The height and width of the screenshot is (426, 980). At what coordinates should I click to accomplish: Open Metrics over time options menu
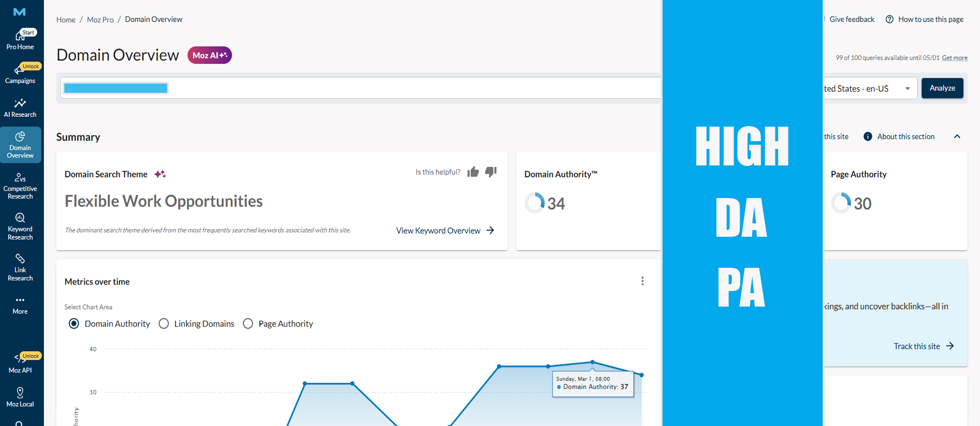pos(642,281)
